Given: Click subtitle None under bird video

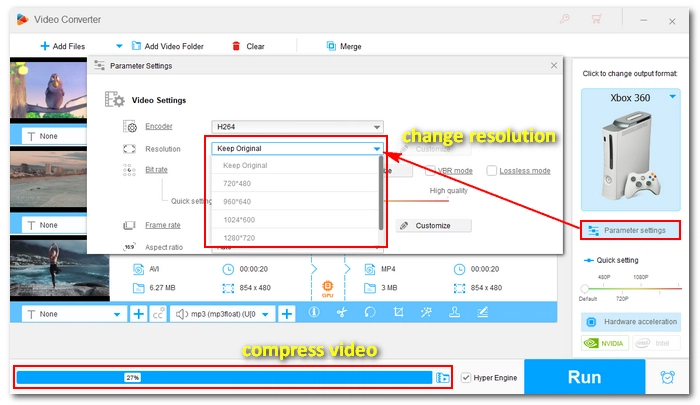Looking at the screenshot, I should (x=54, y=136).
